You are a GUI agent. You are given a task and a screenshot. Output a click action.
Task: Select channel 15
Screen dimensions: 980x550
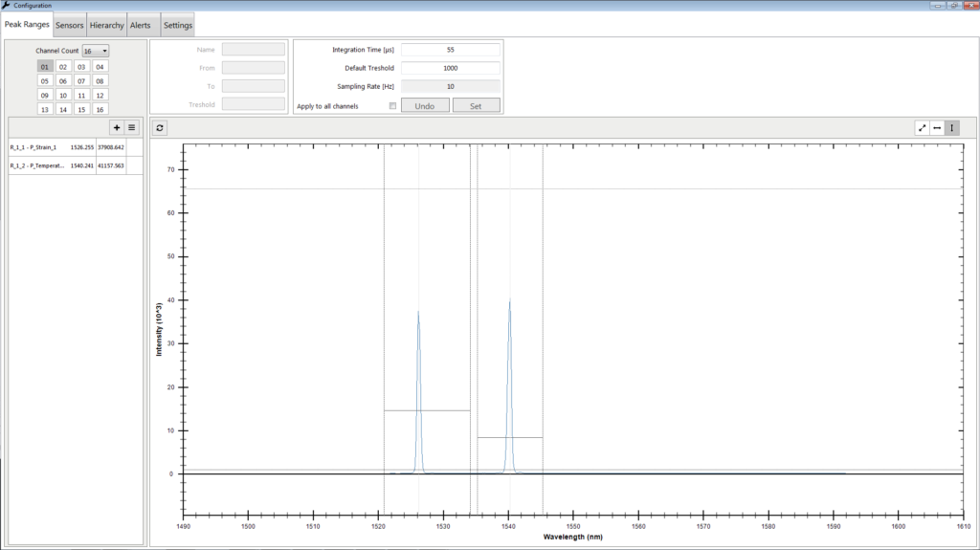(x=81, y=109)
